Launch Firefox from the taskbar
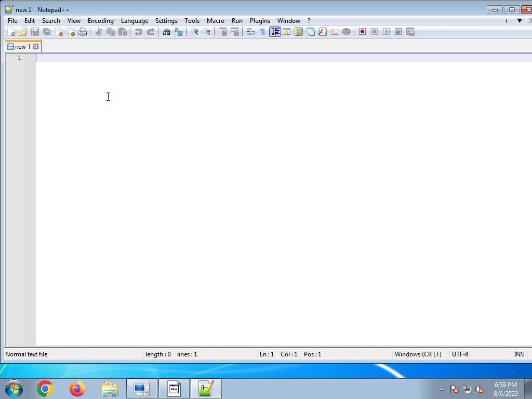This screenshot has height=399, width=532. click(77, 389)
